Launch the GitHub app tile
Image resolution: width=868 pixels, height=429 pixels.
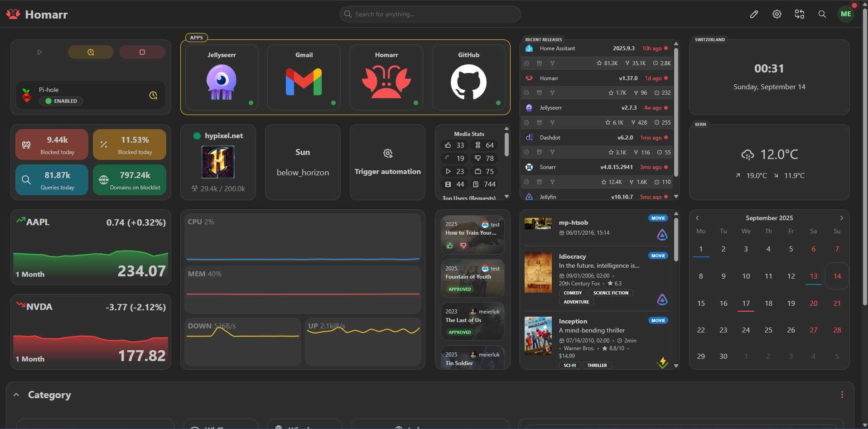coord(469,77)
